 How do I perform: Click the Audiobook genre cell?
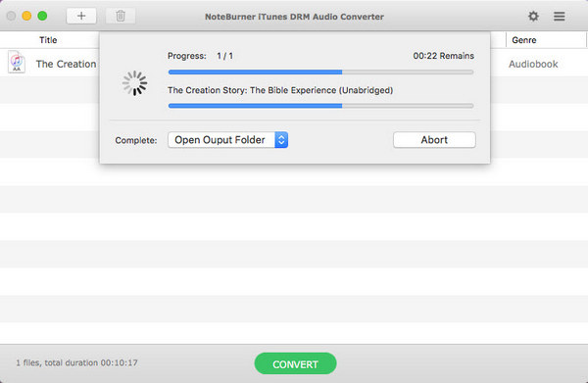pyautogui.click(x=533, y=64)
